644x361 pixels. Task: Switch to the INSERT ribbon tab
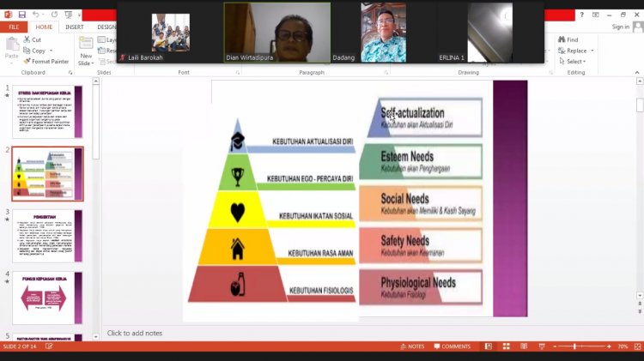pyautogui.click(x=75, y=27)
